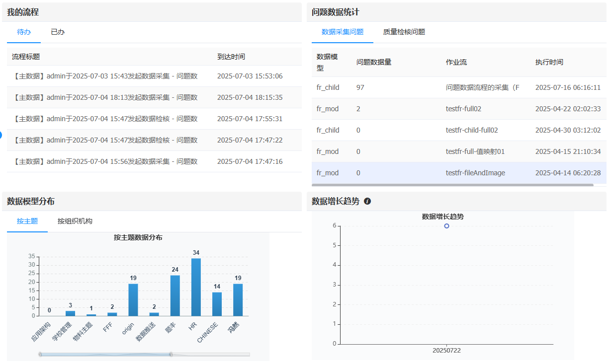Screen dimensions: 610x364
Task: Click the blue circle at left edge
Action: coord(1,135)
